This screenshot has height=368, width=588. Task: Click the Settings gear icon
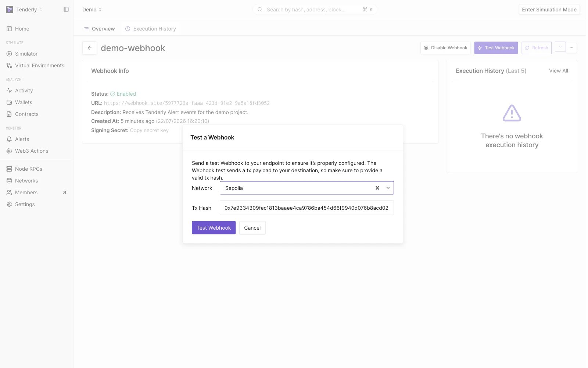pos(9,204)
